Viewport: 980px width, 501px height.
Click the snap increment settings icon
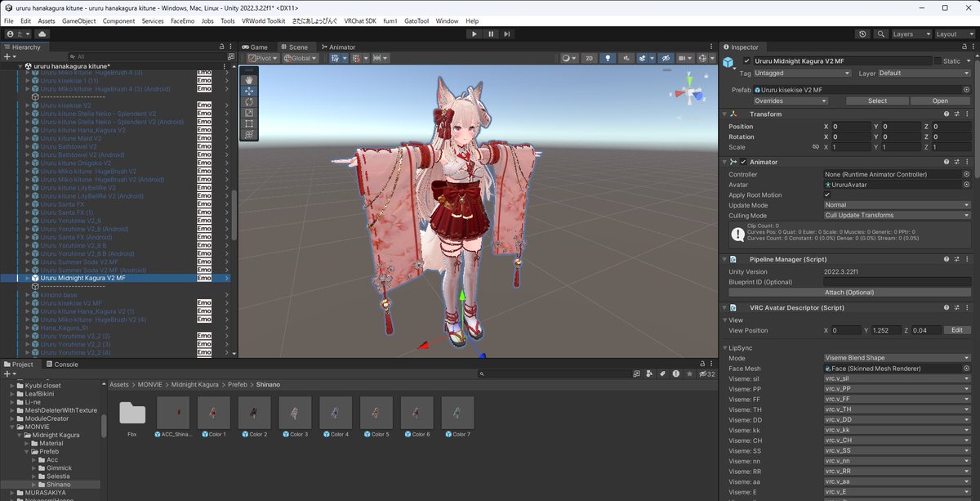380,59
